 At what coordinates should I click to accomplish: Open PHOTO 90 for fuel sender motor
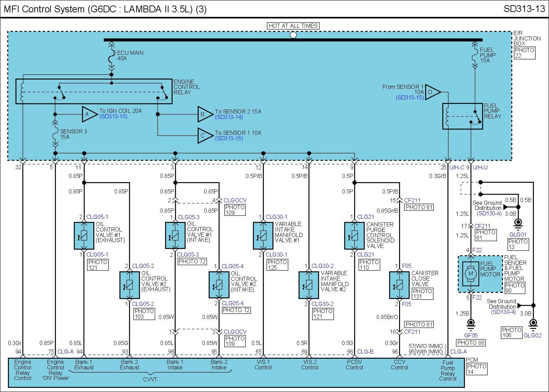514,288
